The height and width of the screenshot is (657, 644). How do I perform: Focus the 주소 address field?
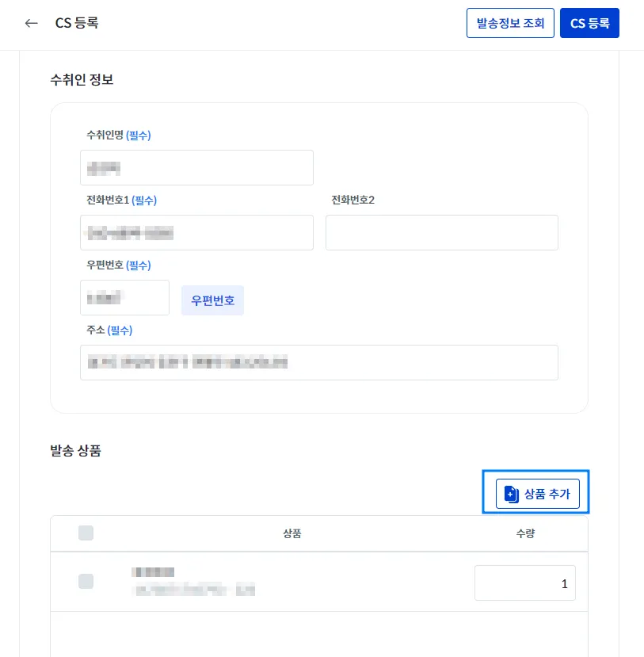click(x=318, y=362)
